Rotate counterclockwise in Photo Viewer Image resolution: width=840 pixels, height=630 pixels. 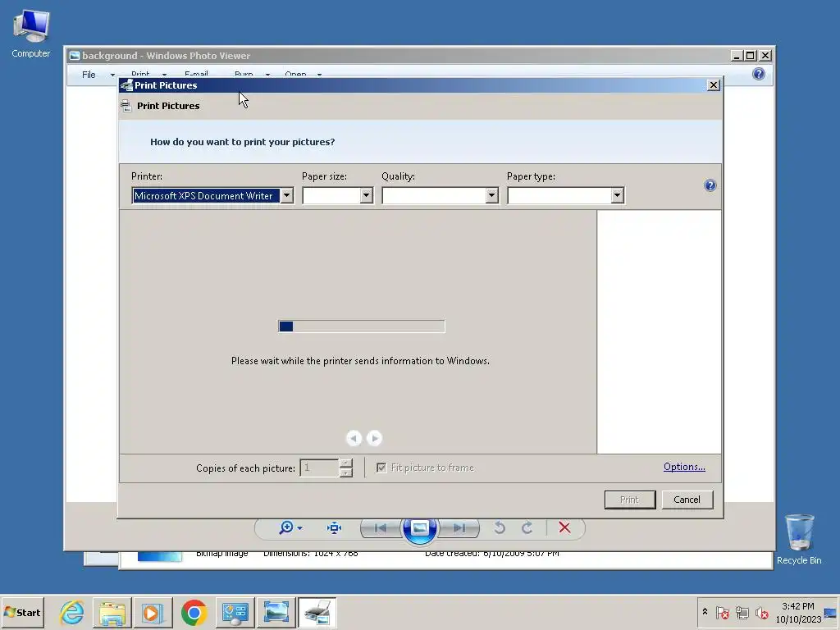click(500, 527)
